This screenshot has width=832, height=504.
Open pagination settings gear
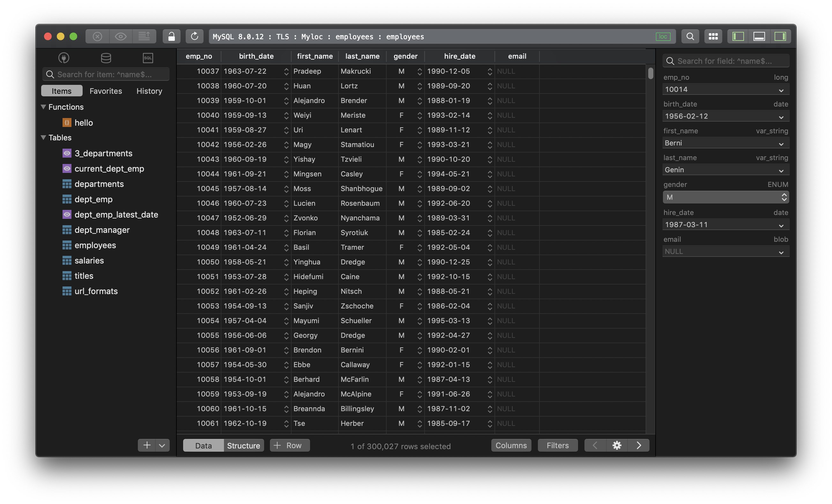[x=617, y=445]
